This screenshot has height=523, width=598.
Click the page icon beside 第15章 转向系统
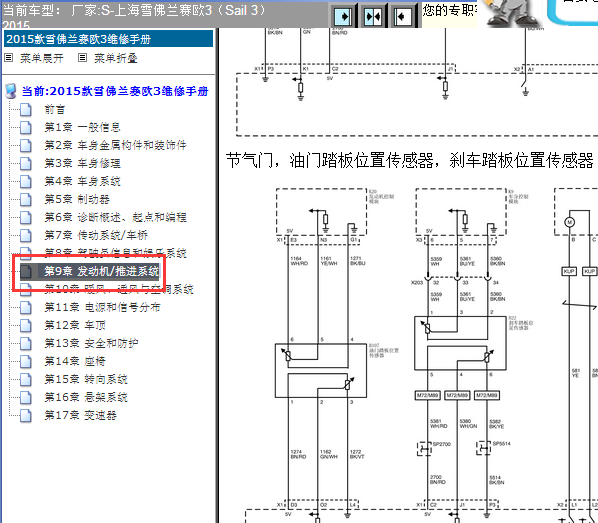[26, 379]
